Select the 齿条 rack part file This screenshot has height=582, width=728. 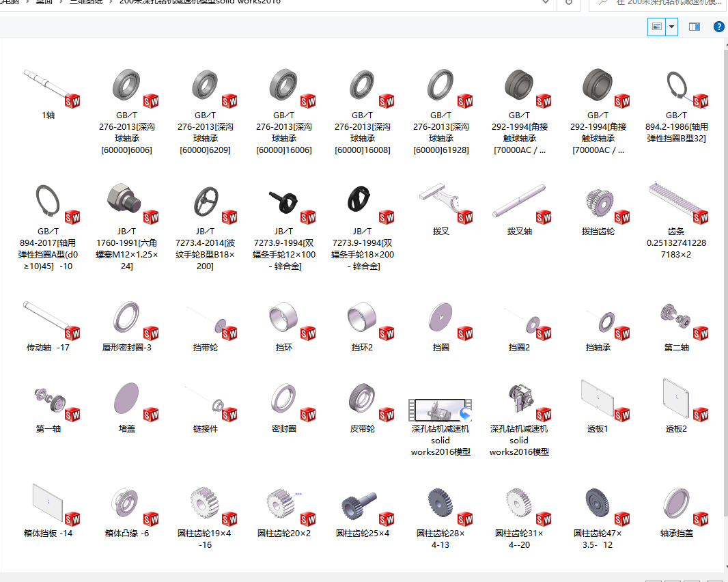(676, 221)
